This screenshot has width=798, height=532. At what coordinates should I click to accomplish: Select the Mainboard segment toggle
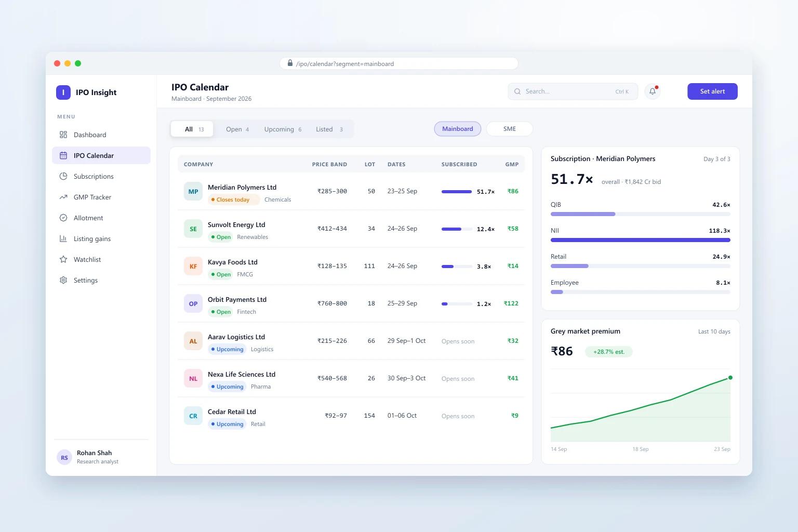point(458,129)
